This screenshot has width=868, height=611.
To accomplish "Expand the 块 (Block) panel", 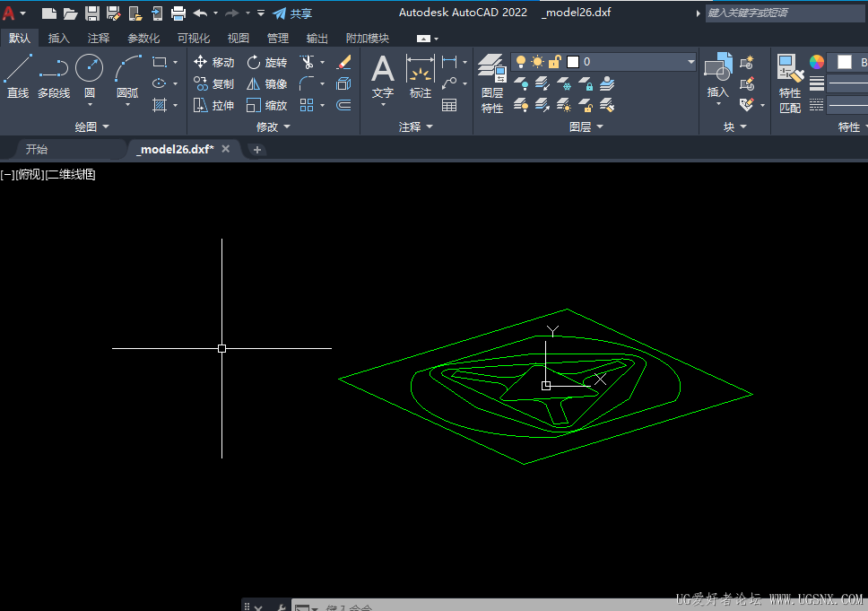I will pyautogui.click(x=735, y=127).
